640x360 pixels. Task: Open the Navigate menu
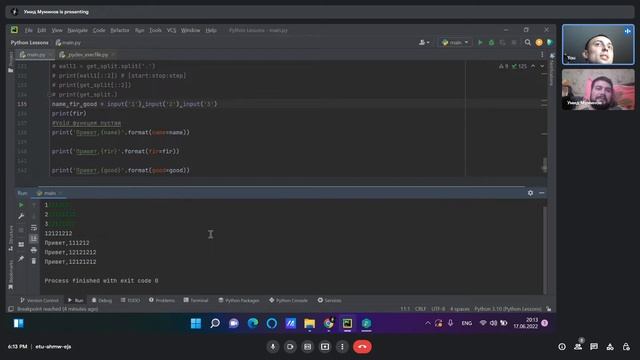78,30
